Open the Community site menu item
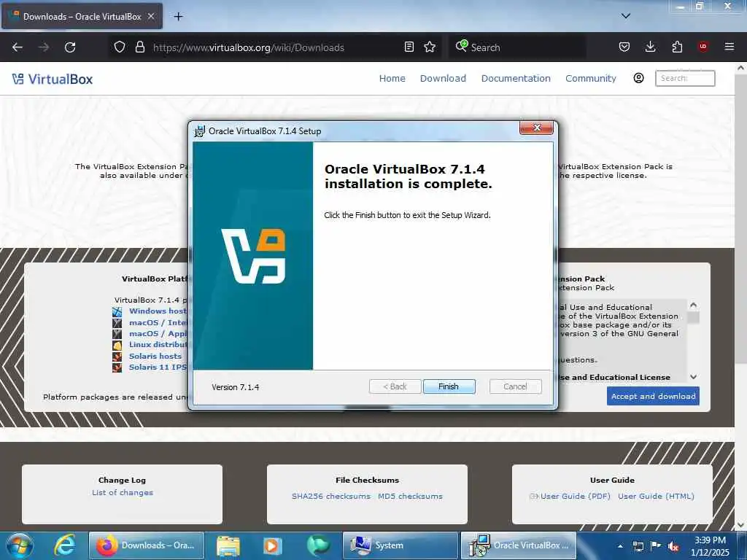This screenshot has width=747, height=560. [x=591, y=78]
